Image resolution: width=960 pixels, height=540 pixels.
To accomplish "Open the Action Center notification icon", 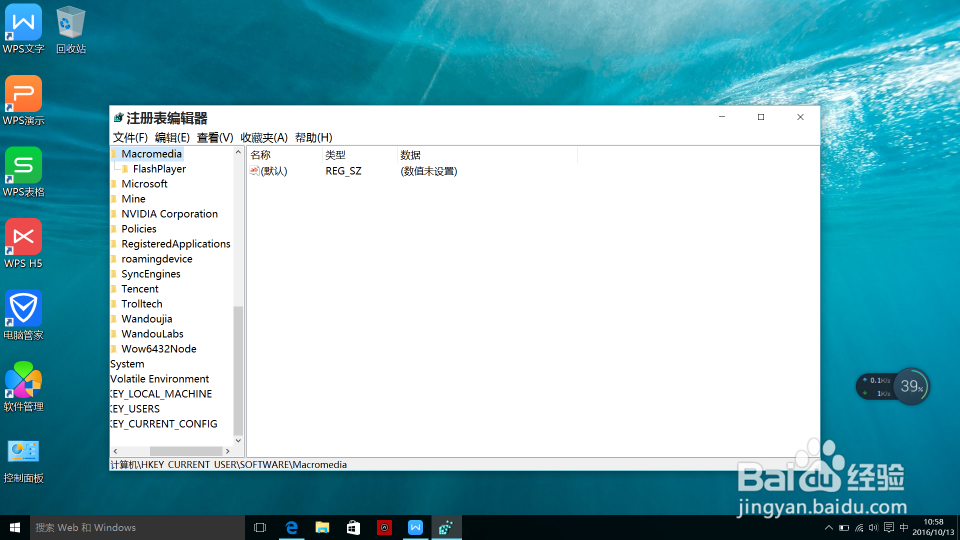I will (x=889, y=528).
